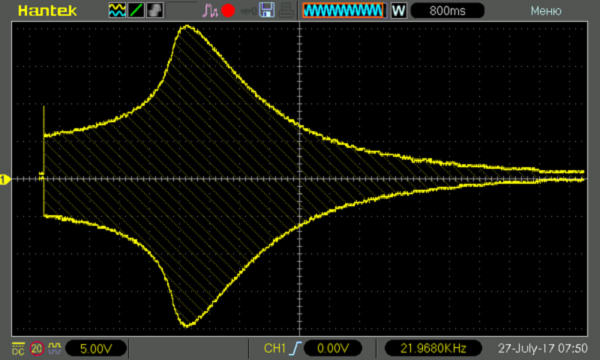The height and width of the screenshot is (360, 600).
Task: Toggle the 20 MHz bandwidth limit icon
Action: pos(37,349)
